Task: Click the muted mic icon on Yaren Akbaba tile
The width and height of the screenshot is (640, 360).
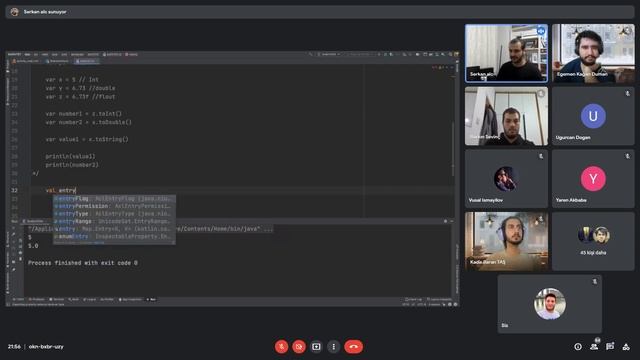Action: (627, 156)
